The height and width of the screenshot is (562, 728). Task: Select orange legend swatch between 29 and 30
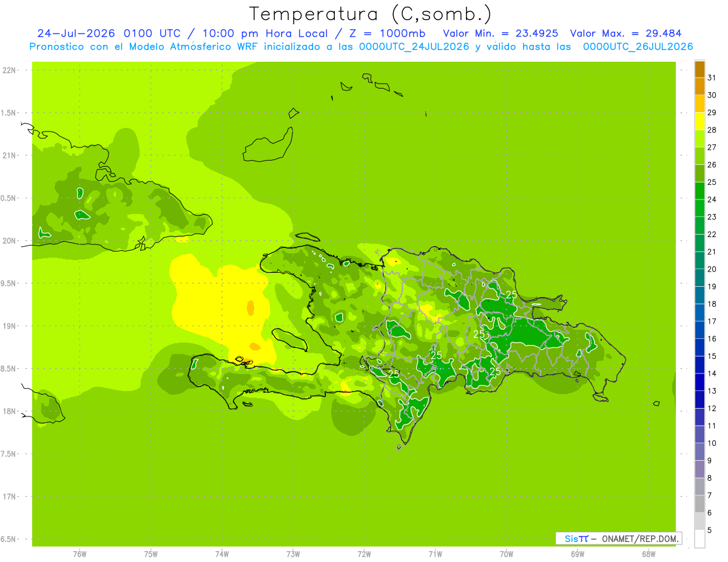click(x=699, y=104)
